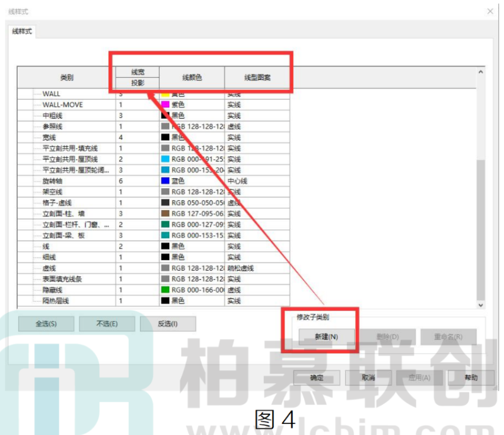Image resolution: width=504 pixels, height=435 pixels.
Task: Click the 不选(E) button
Action: (107, 324)
